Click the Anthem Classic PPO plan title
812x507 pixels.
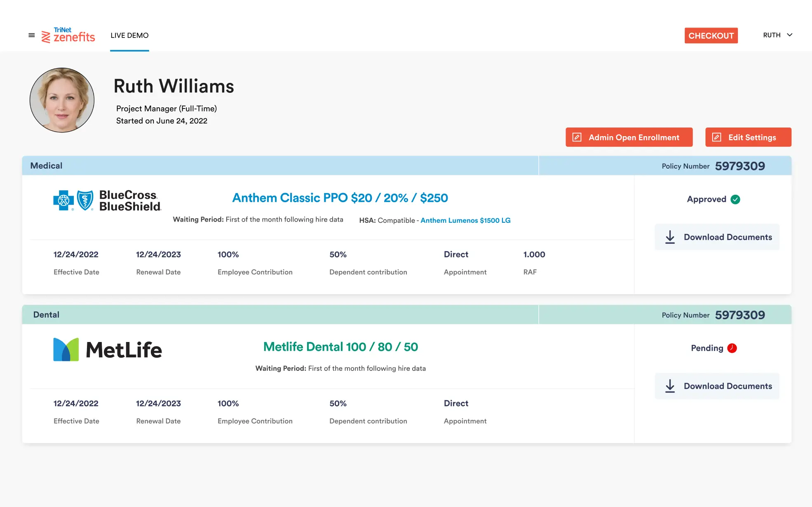[x=340, y=198]
